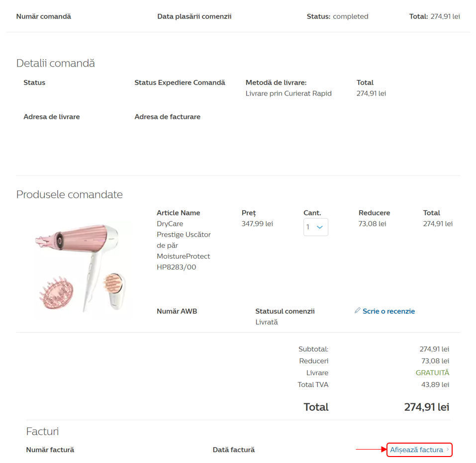The height and width of the screenshot is (463, 476).
Task: Click the Adresa de facturare label
Action: point(168,117)
